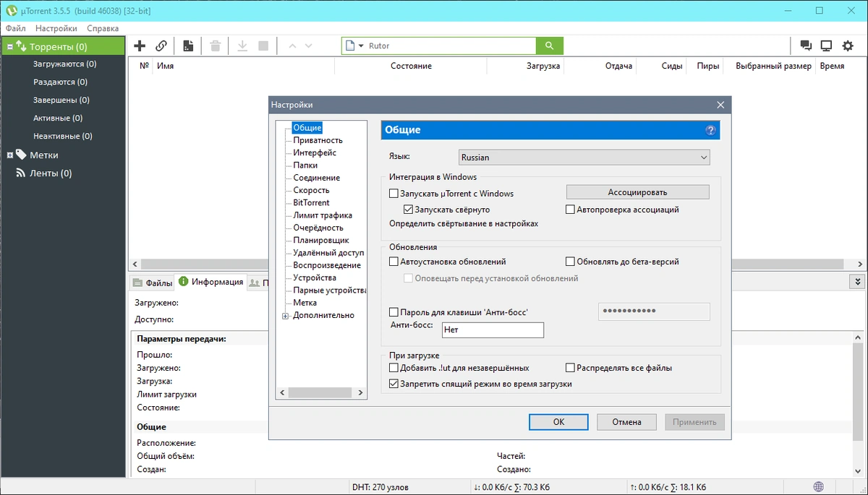Image resolution: width=868 pixels, height=495 pixels.
Task: Expand the Метки sidebar node
Action: coord(10,155)
